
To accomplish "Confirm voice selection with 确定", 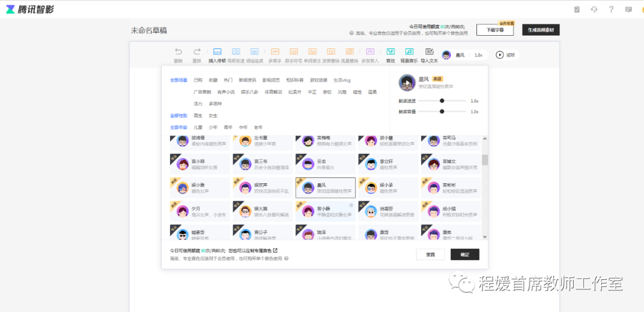I will [x=465, y=254].
